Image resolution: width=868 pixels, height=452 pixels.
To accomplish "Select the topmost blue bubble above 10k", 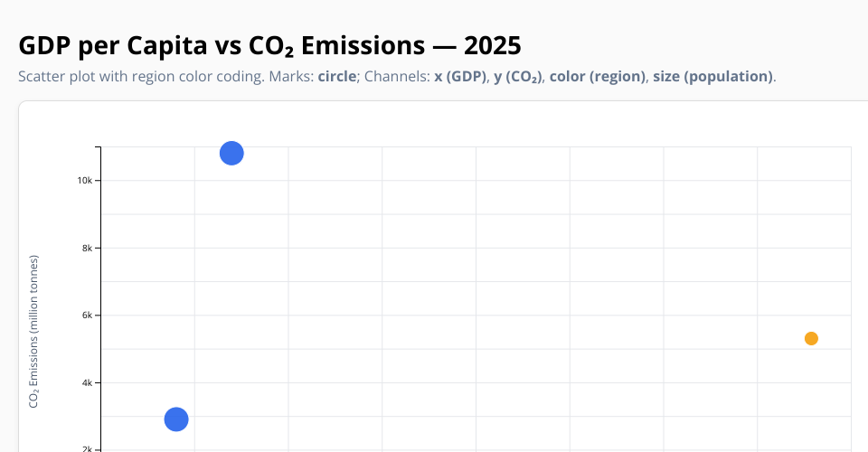I will tap(231, 154).
